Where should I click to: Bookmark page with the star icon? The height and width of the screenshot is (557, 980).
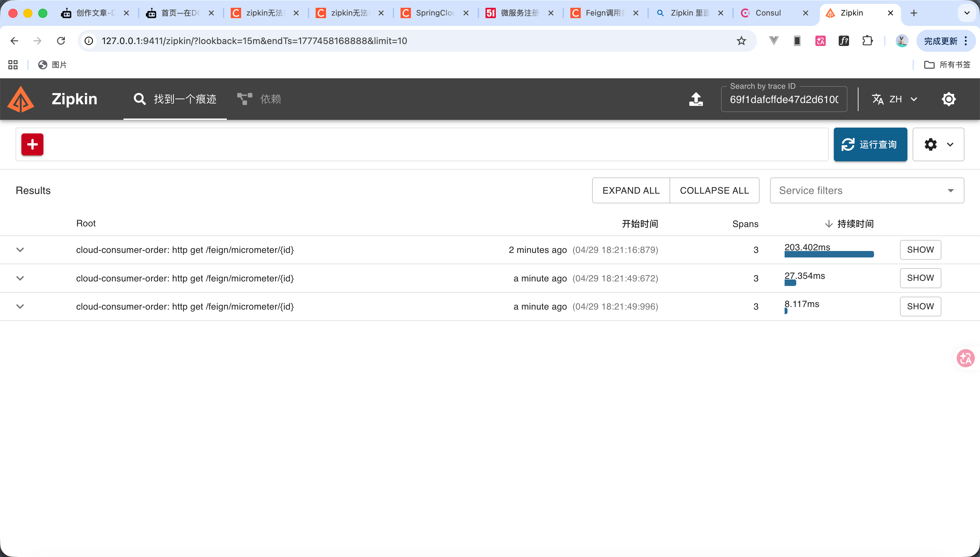pyautogui.click(x=741, y=41)
